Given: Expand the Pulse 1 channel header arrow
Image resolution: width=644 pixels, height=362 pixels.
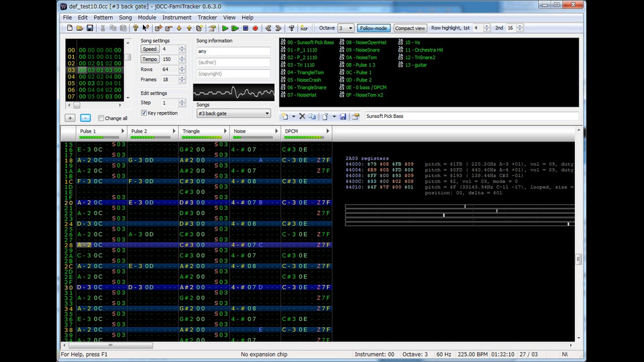Looking at the screenshot, I should [x=121, y=131].
